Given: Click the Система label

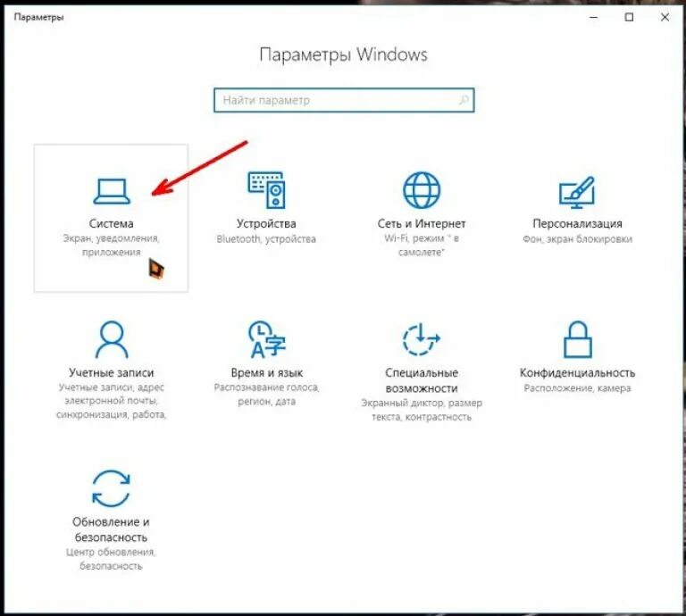Looking at the screenshot, I should [111, 223].
